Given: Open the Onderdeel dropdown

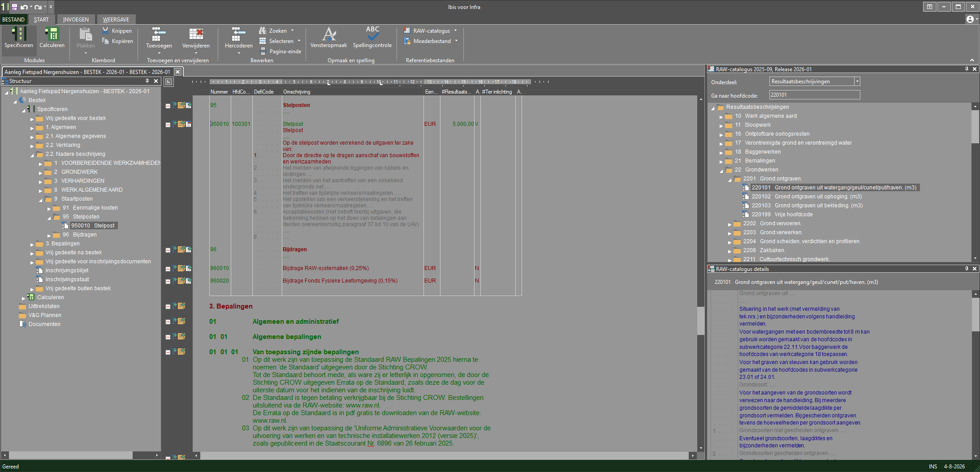Looking at the screenshot, I should point(857,82).
